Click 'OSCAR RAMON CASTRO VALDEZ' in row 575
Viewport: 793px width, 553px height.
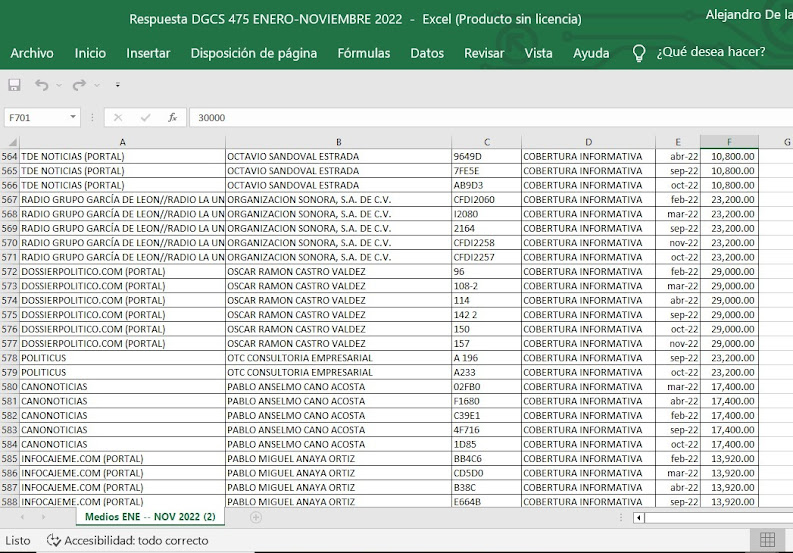coord(338,315)
